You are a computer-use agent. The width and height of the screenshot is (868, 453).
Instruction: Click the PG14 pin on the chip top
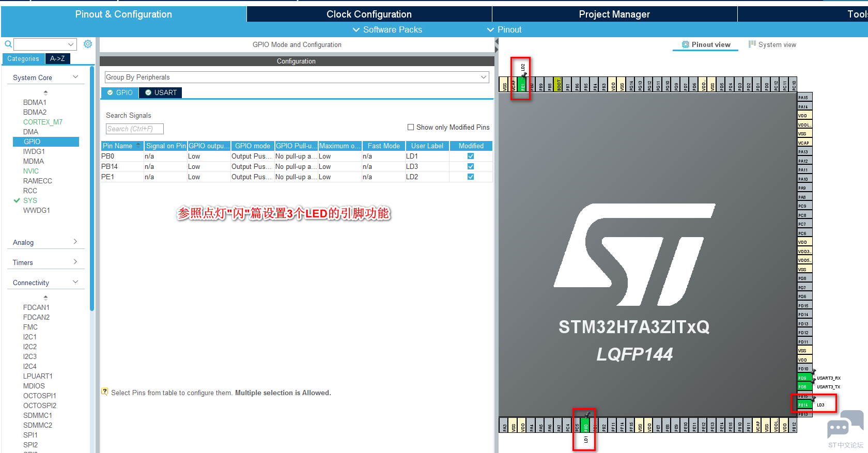631,85
